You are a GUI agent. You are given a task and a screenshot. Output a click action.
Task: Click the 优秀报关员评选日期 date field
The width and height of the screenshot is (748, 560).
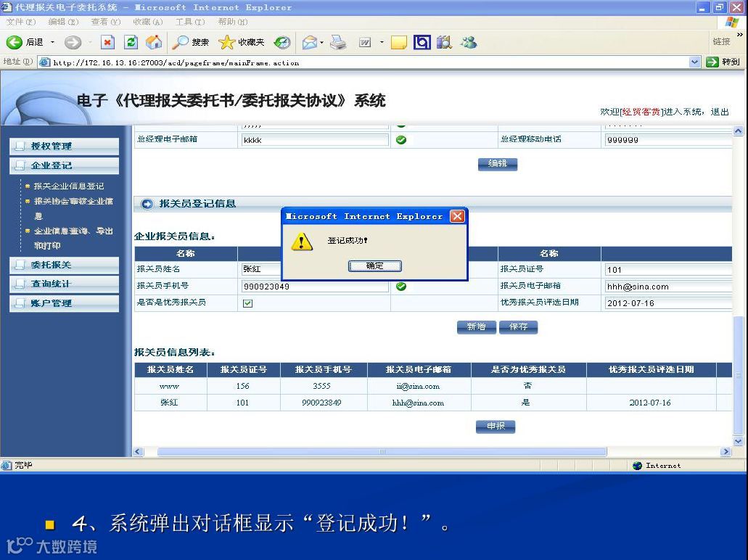[x=668, y=303]
